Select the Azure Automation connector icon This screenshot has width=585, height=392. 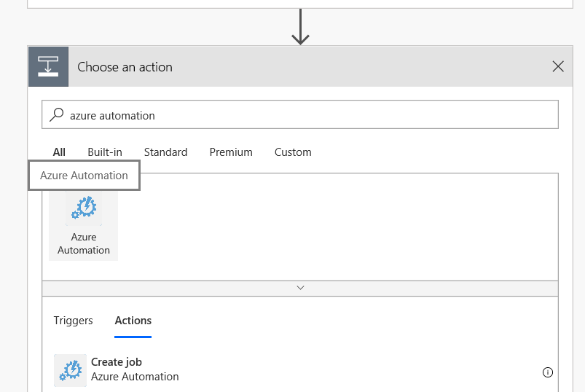(x=84, y=208)
